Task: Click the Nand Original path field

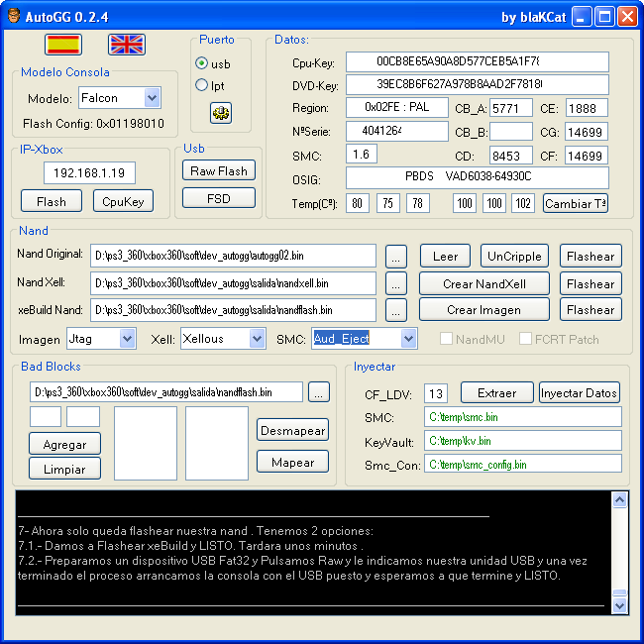Action: 233,256
